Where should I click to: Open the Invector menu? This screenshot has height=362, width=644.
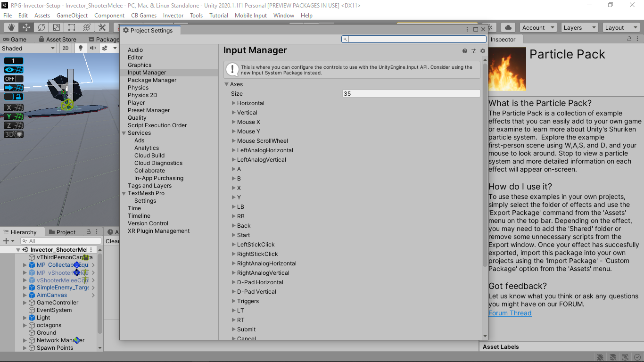(173, 16)
